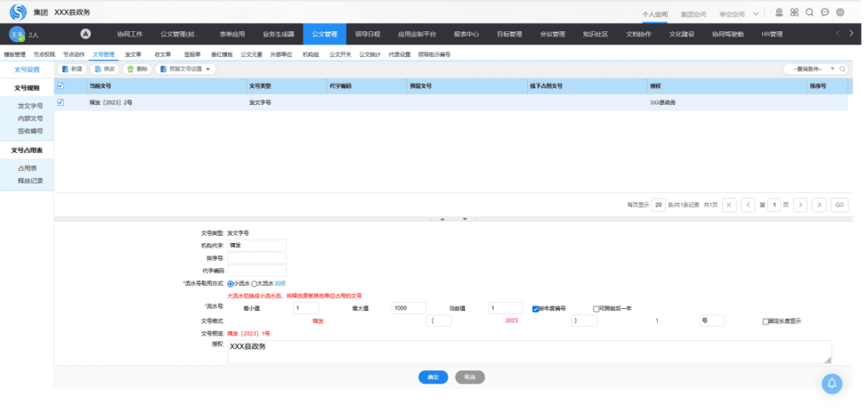Click 删除 toolbar button
Image resolution: width=868 pixels, height=414 pixels.
pos(137,69)
